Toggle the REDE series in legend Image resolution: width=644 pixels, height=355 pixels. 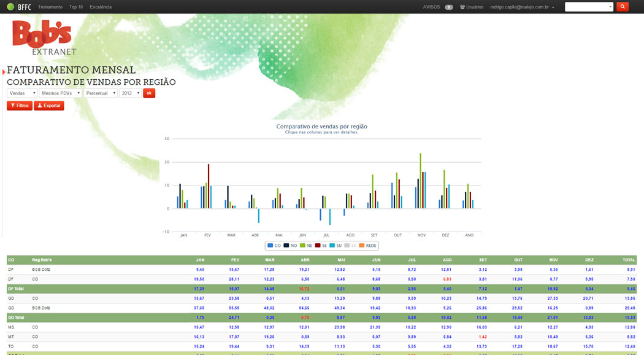[367, 246]
